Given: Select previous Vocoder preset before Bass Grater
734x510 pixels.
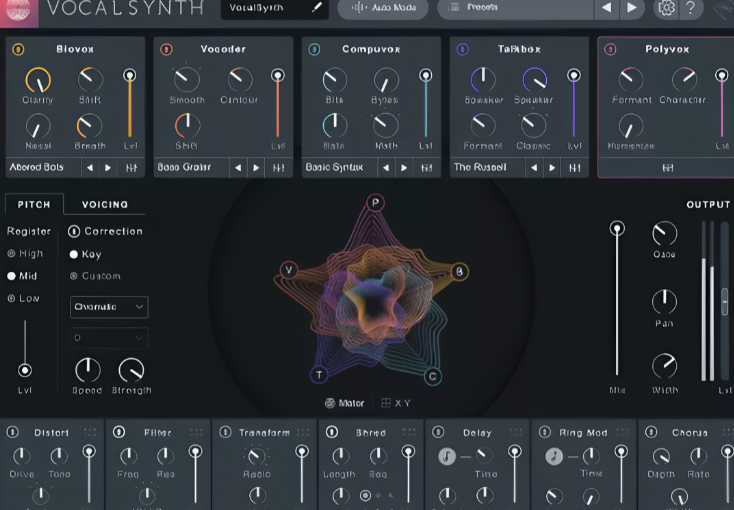Looking at the screenshot, I should [x=238, y=168].
